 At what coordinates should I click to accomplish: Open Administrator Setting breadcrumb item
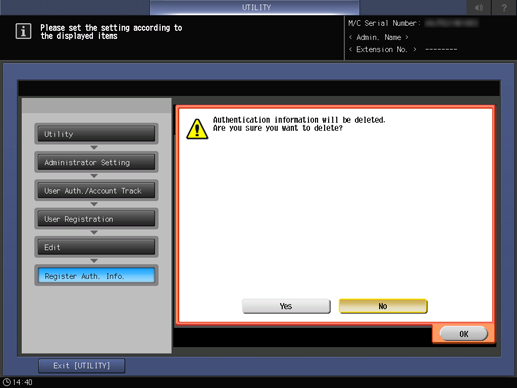pos(96,162)
